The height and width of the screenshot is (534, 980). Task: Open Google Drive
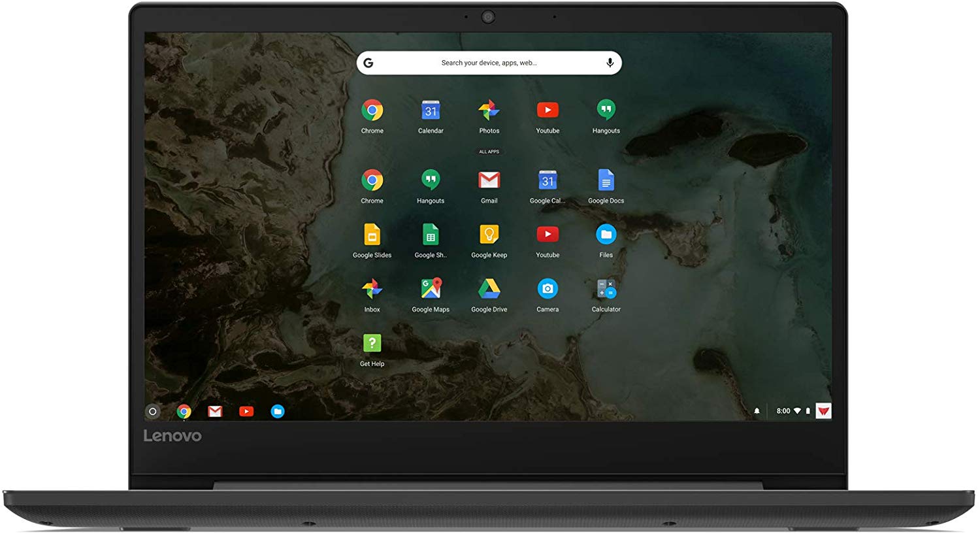coord(489,289)
